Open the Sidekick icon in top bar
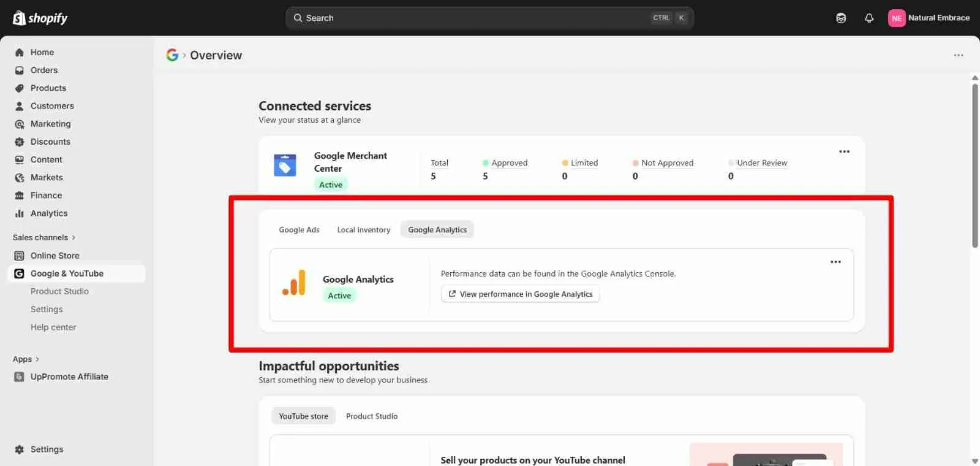980x466 pixels. 841,18
